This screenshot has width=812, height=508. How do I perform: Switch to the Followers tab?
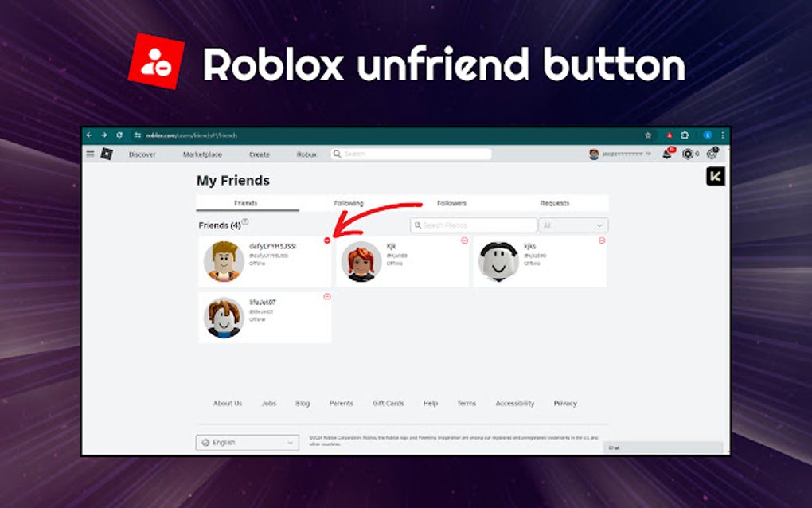pyautogui.click(x=452, y=203)
